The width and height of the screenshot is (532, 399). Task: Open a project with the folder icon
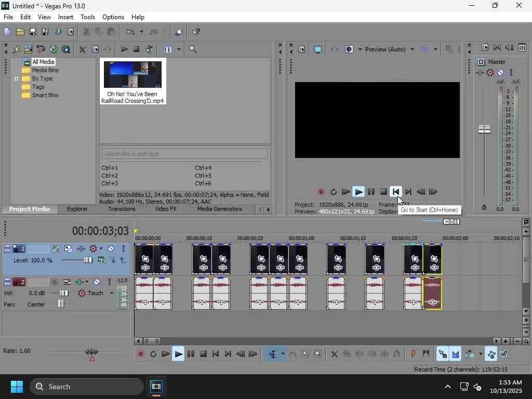click(20, 32)
